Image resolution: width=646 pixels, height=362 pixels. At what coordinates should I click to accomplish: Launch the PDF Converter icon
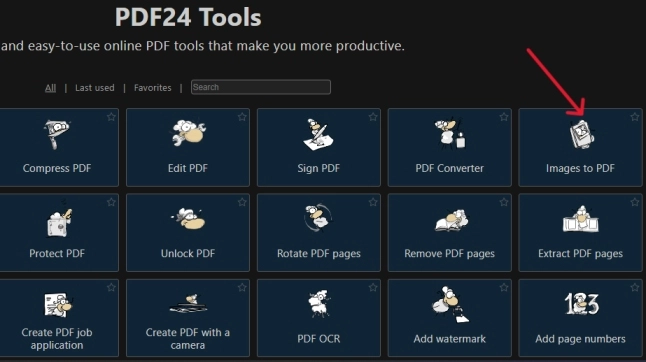449,134
